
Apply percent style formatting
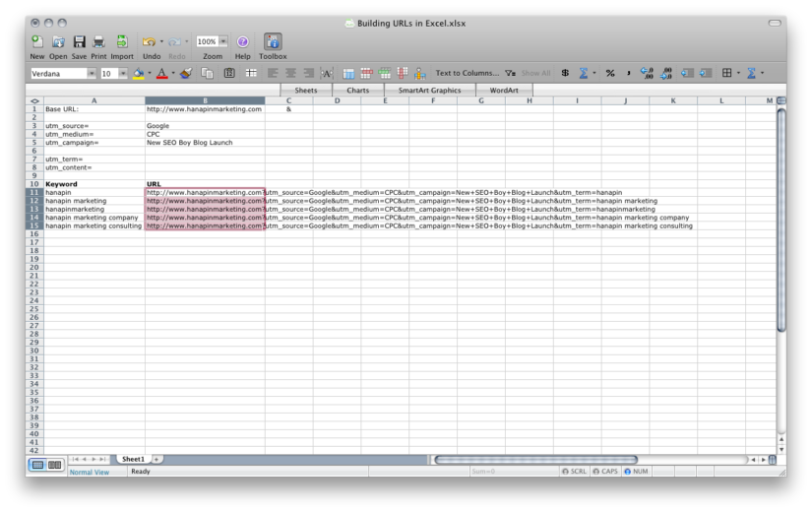coord(610,74)
